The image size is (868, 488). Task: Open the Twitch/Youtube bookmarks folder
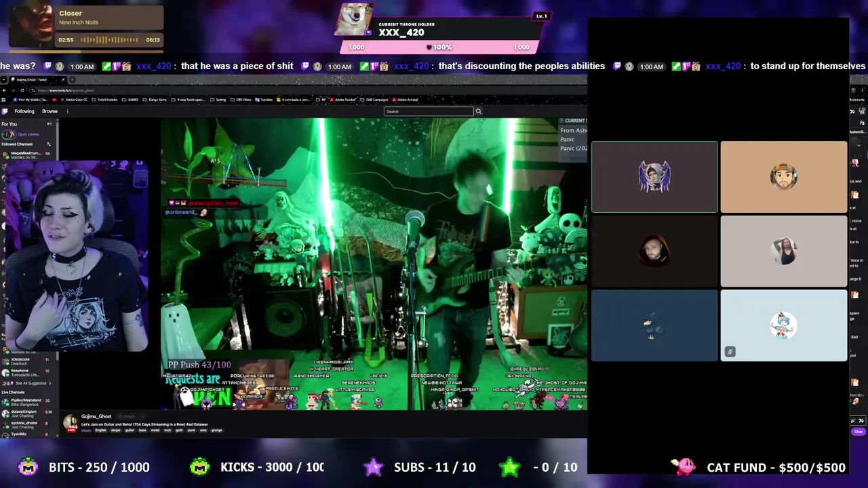pos(104,100)
